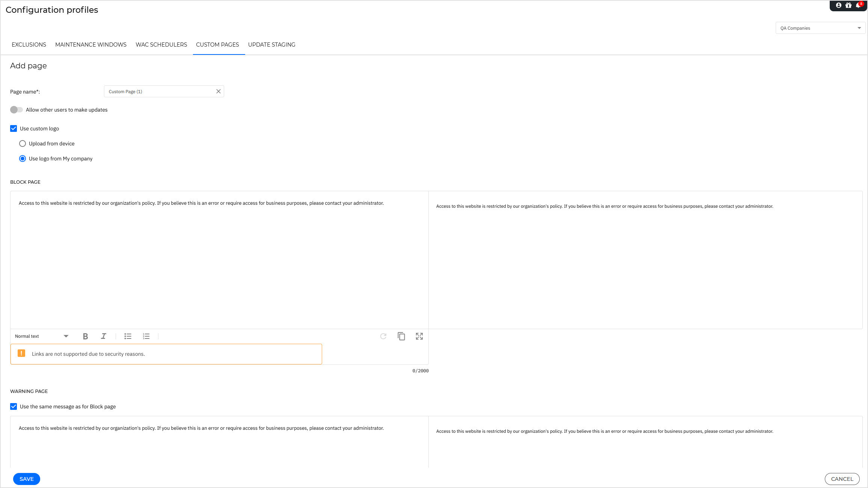Open notifications via the bell icon
Image resolution: width=868 pixels, height=488 pixels.
[858, 5]
